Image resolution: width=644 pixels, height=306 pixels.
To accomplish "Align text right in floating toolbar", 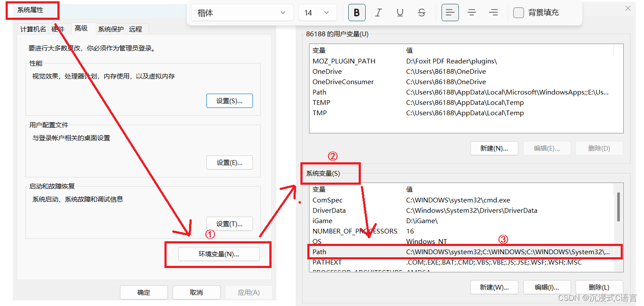I will (x=493, y=13).
